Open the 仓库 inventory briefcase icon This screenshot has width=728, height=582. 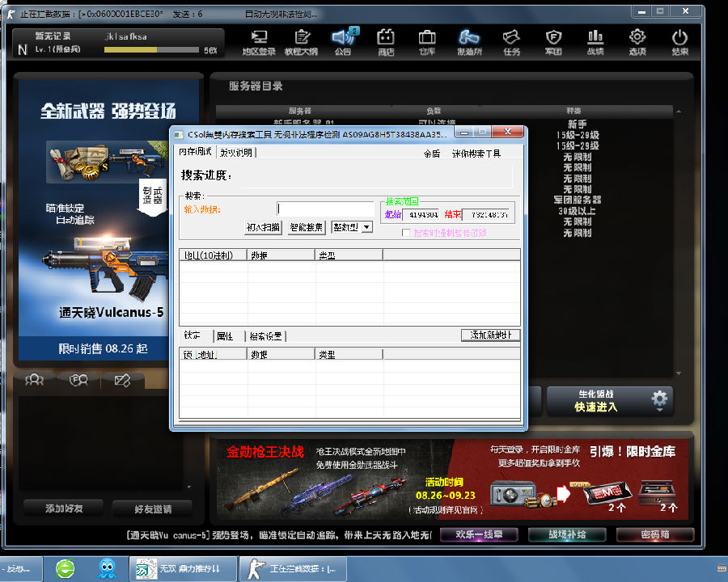427,42
